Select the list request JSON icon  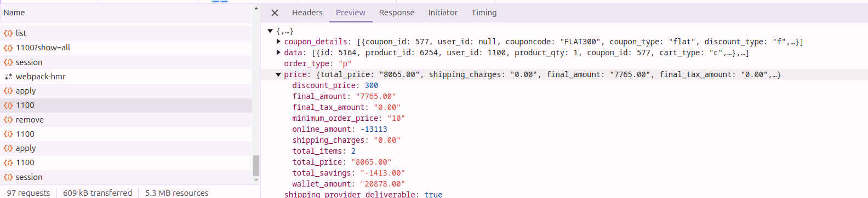pos(8,33)
